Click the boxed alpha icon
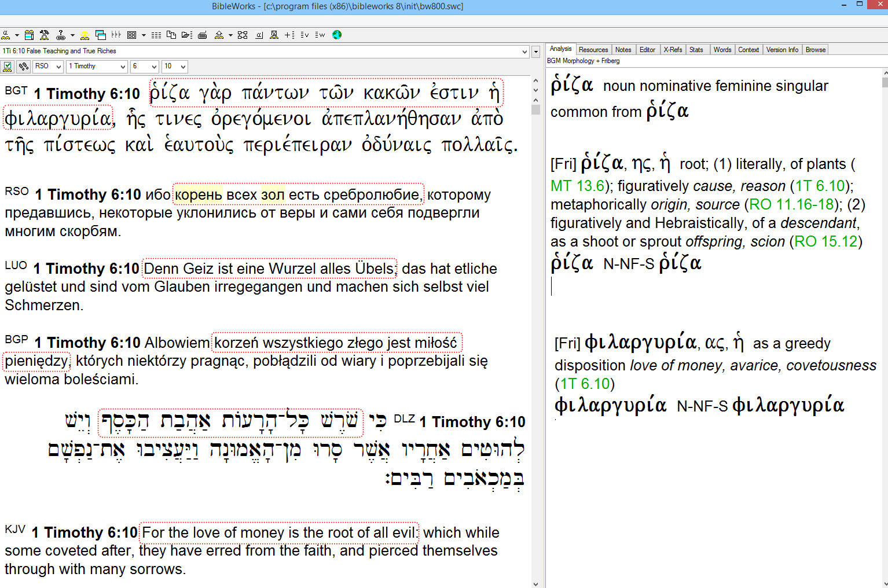The height and width of the screenshot is (588, 888). [x=259, y=35]
